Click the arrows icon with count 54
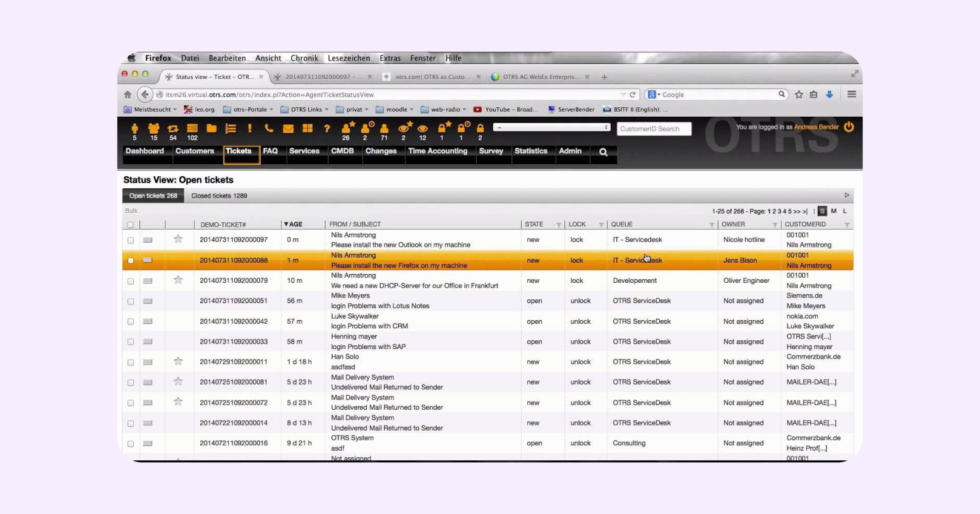The image size is (980, 514). point(172,129)
